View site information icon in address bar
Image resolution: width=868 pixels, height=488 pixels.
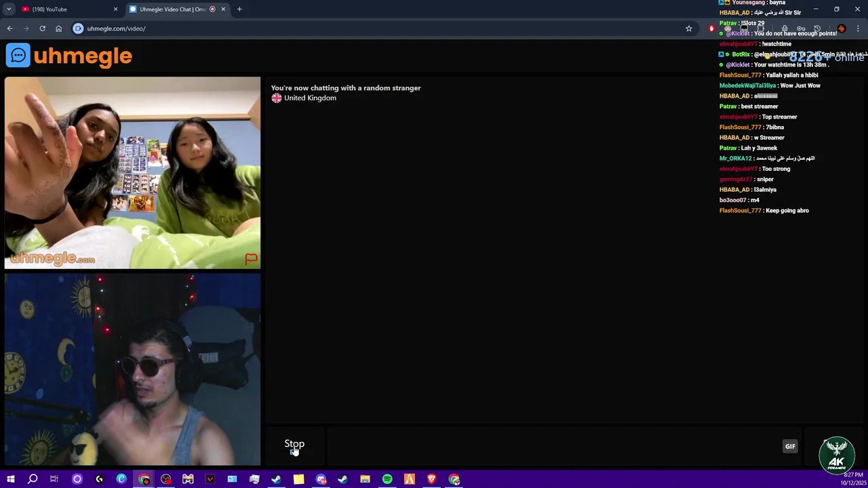click(78, 28)
